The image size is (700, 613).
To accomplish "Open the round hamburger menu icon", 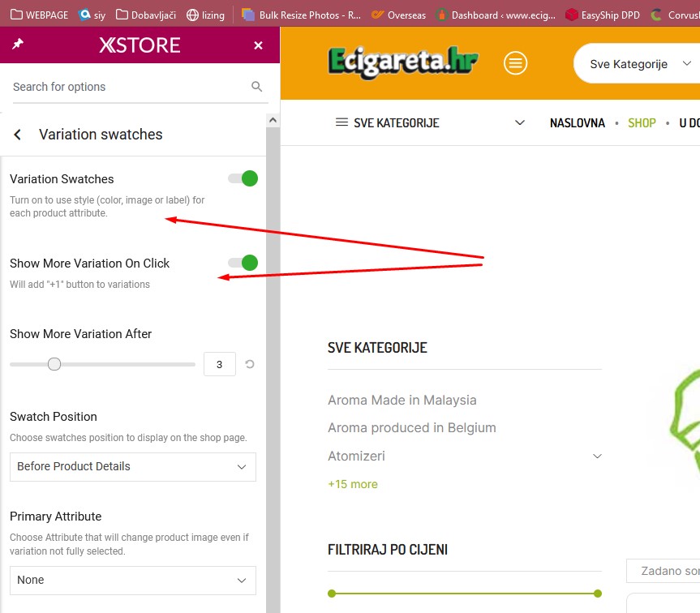I will pyautogui.click(x=515, y=63).
